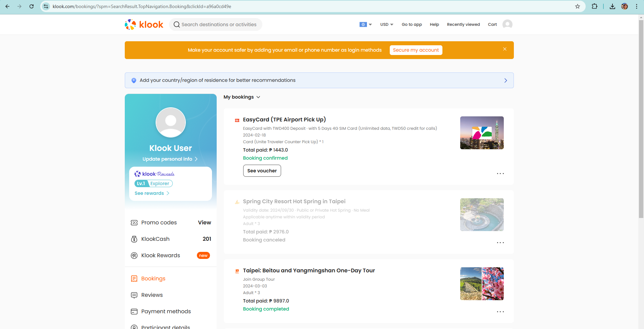Open browser downloads icon
This screenshot has width=644, height=329.
tap(612, 6)
